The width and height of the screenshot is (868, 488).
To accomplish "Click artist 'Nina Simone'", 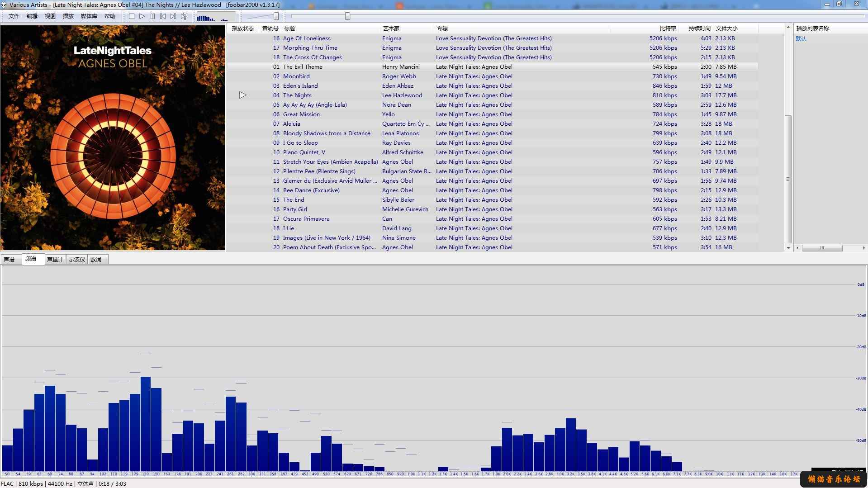I will point(398,238).
